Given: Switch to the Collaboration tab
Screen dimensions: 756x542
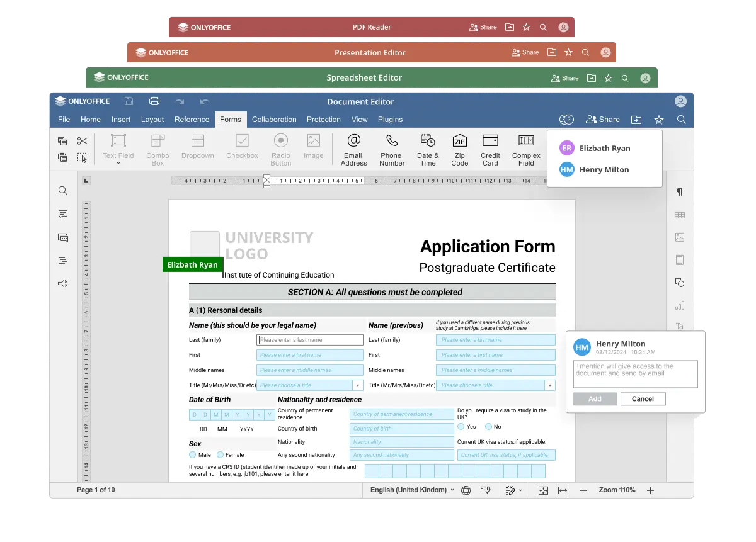Looking at the screenshot, I should point(274,120).
